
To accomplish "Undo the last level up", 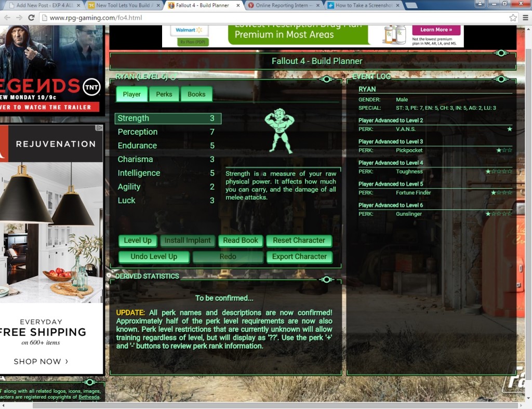I will (154, 257).
